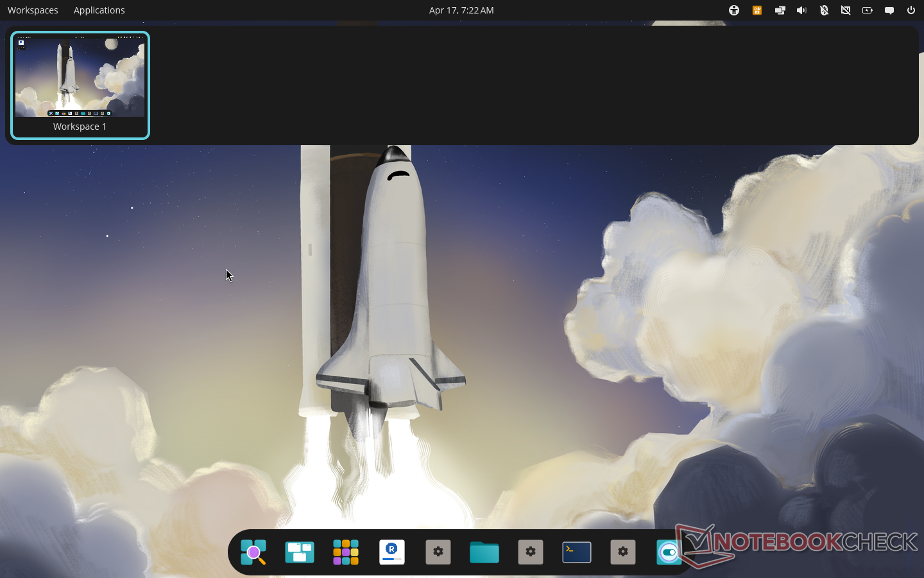This screenshot has width=924, height=578.
Task: Open the disconnected network indicator
Action: point(846,10)
